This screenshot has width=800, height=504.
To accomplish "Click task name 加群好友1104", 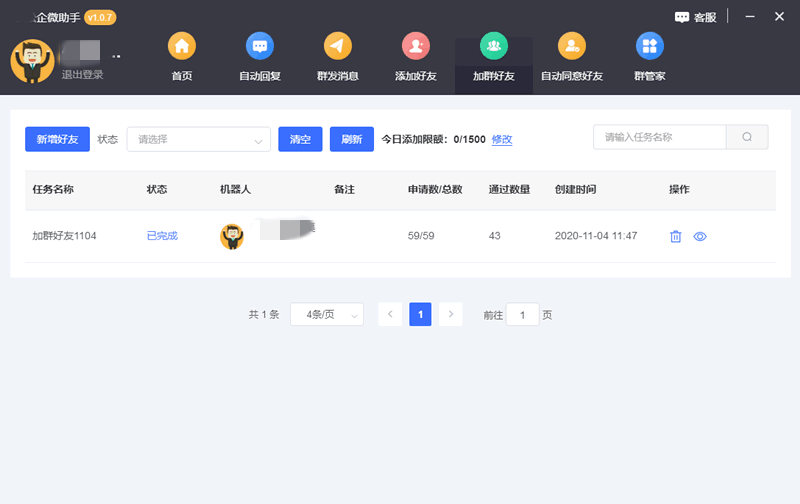I will 64,236.
